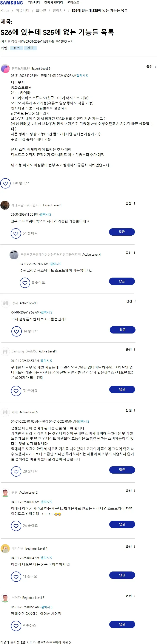Click the 답글 reply button on the first comment
The width and height of the screenshot is (157, 644).
pyautogui.click(x=122, y=232)
